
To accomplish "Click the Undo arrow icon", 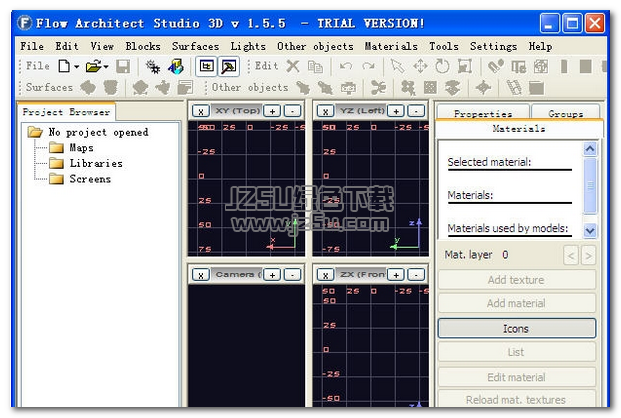I will [x=346, y=66].
